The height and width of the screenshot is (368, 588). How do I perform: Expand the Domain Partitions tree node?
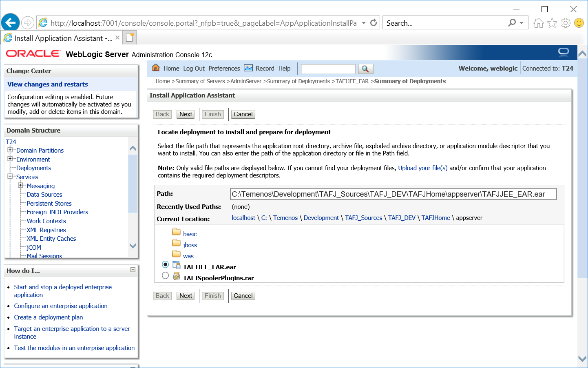10,150
